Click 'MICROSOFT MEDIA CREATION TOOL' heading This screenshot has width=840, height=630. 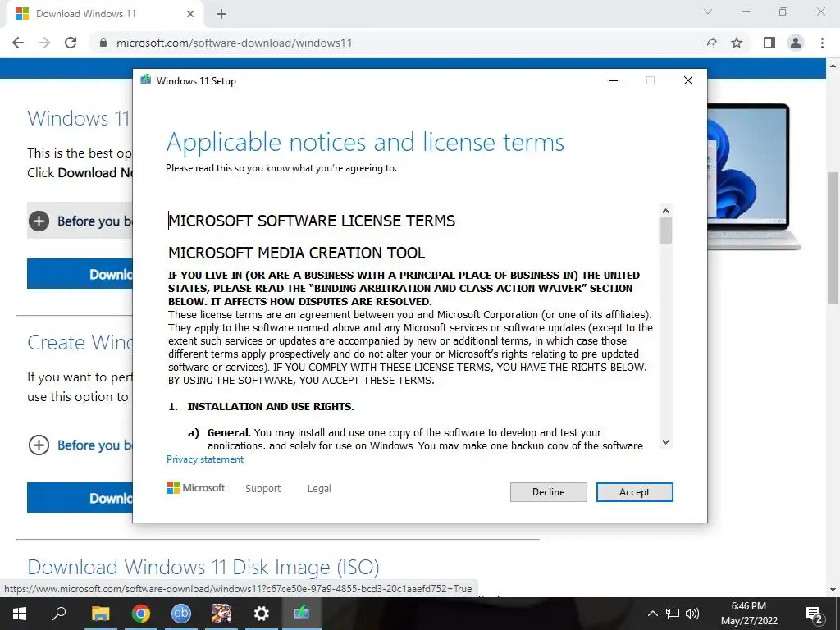click(x=296, y=253)
